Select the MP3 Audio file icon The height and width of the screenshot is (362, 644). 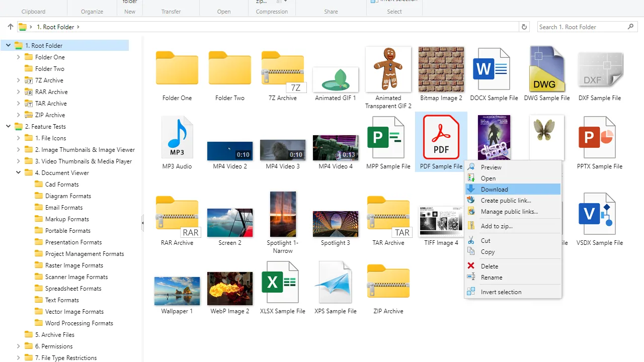click(x=177, y=138)
